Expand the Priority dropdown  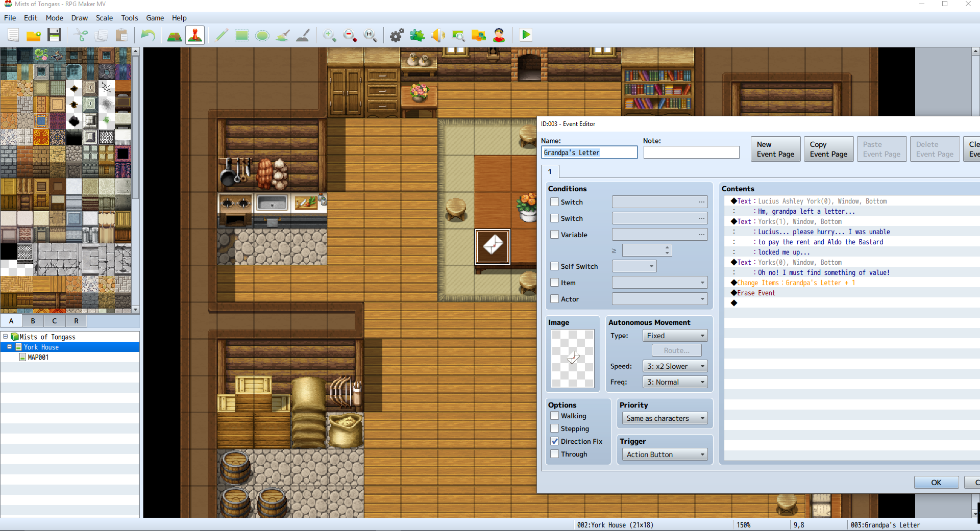[x=665, y=418]
